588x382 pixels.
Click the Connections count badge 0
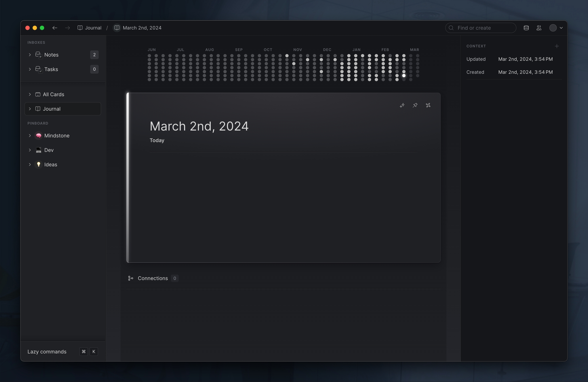point(175,278)
